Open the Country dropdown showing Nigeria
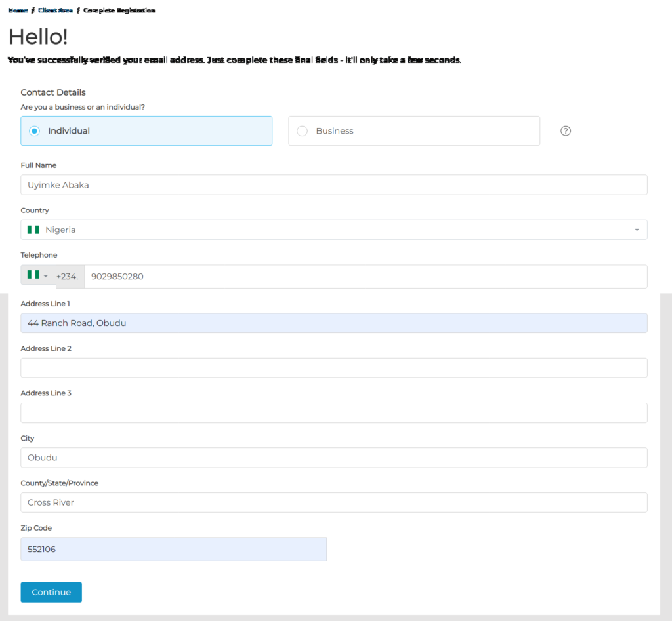 tap(334, 230)
